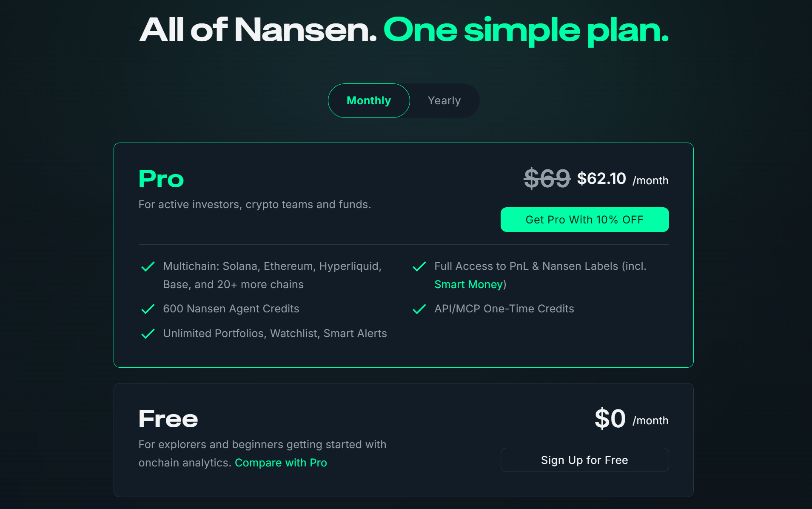Click the $62.10 per month price
812x509 pixels.
(601, 179)
